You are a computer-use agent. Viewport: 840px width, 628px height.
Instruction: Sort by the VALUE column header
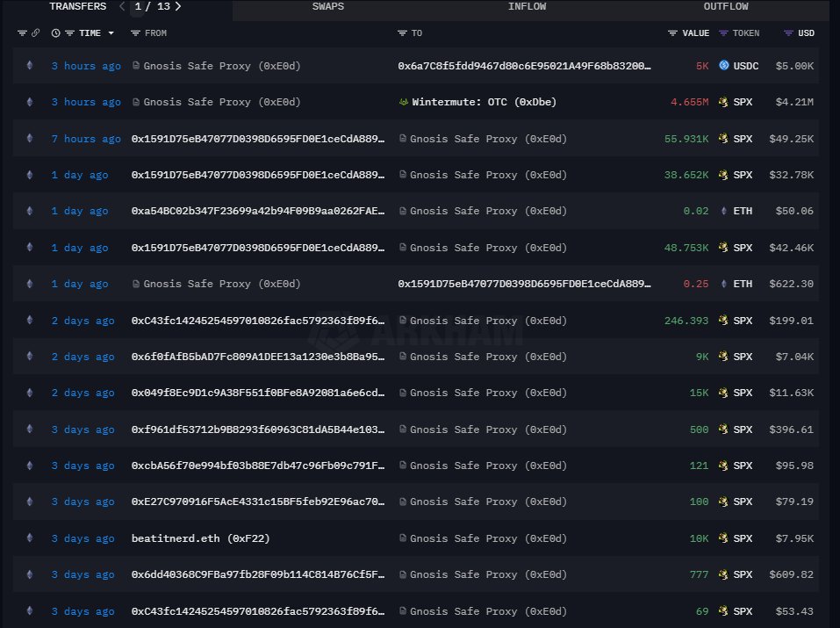click(x=695, y=33)
